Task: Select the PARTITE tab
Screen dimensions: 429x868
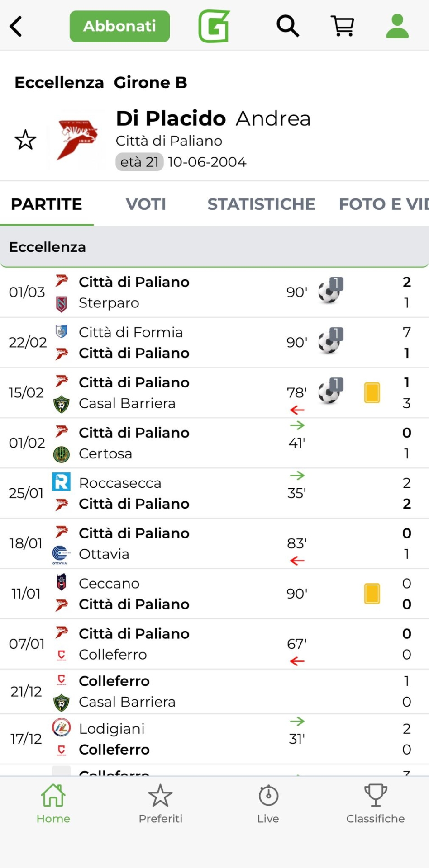Action: click(47, 204)
